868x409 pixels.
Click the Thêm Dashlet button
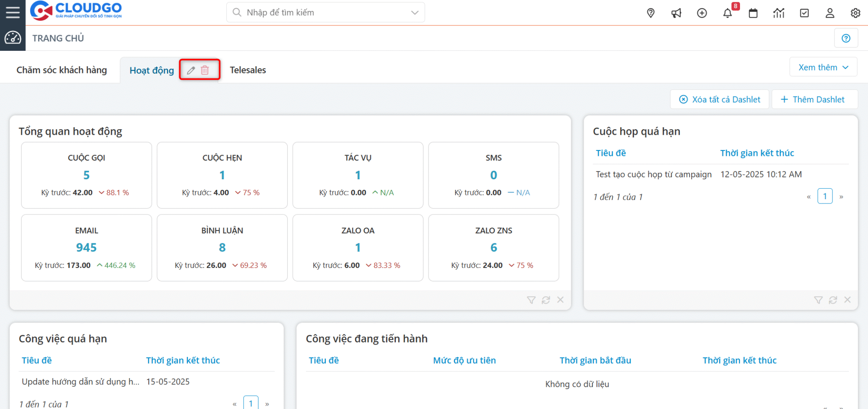814,99
